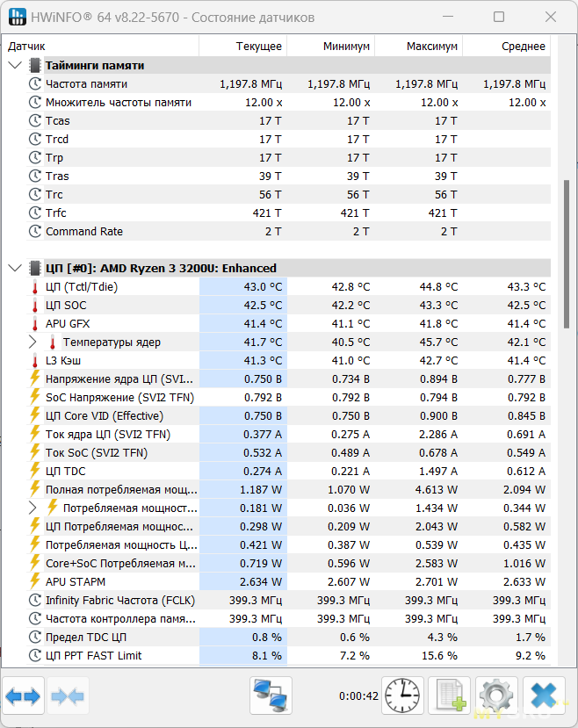The image size is (578, 728).
Task: Click the expand-view double blue arrows button
Action: (x=23, y=696)
